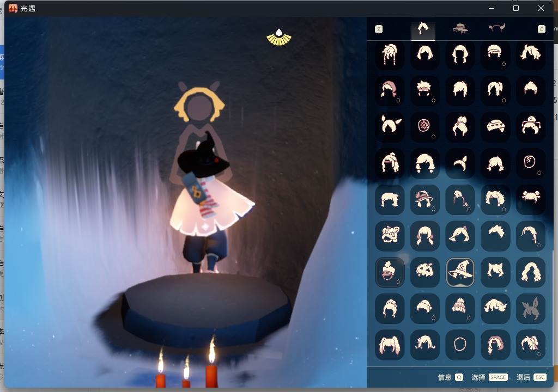Choose the twin spiky side buns hairstyle
The height and width of the screenshot is (392, 558).
(530, 199)
